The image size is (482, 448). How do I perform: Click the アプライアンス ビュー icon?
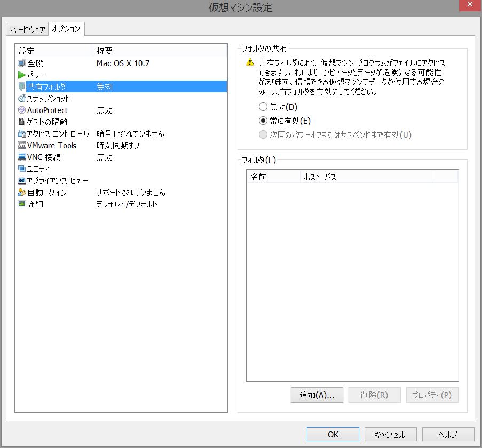click(22, 180)
